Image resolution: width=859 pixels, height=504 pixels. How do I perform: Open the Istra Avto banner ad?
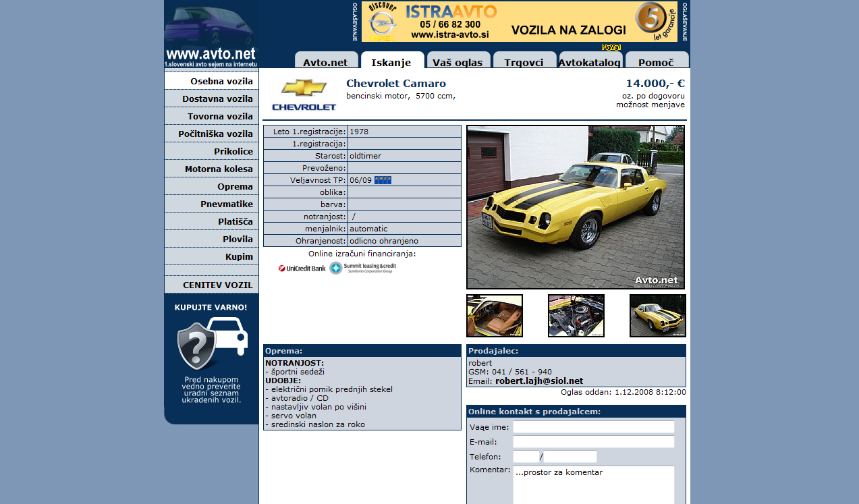[520, 22]
